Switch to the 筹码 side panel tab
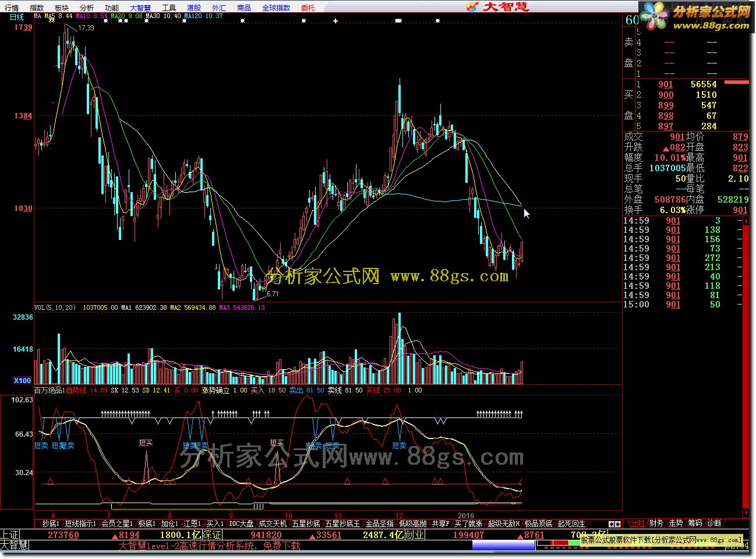The height and width of the screenshot is (559, 756). pyautogui.click(x=694, y=523)
